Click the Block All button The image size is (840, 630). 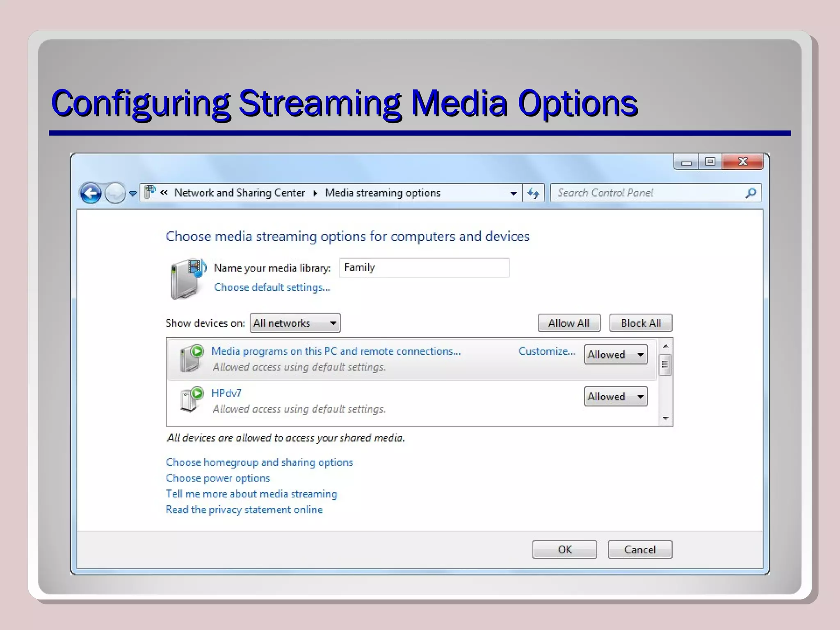[640, 323]
